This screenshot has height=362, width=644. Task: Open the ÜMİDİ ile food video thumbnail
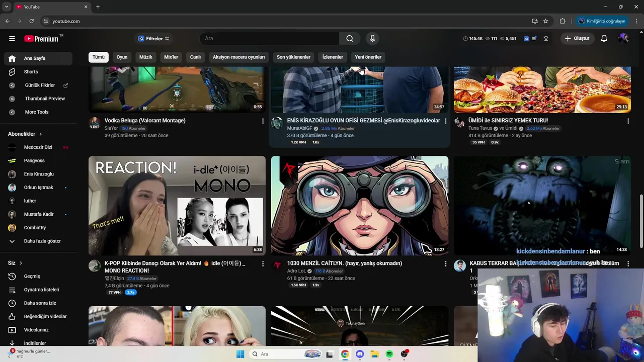[x=542, y=89]
